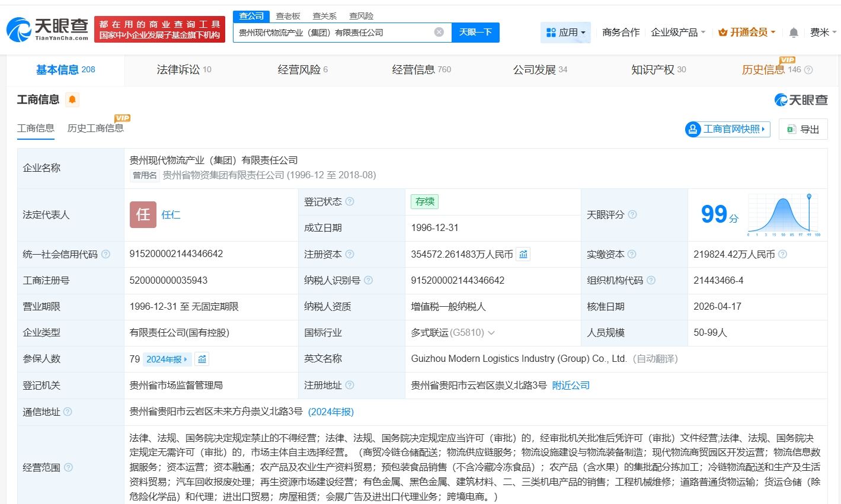Click help icon beside 统一社会信用代码
The height and width of the screenshot is (504, 841).
coord(105,254)
